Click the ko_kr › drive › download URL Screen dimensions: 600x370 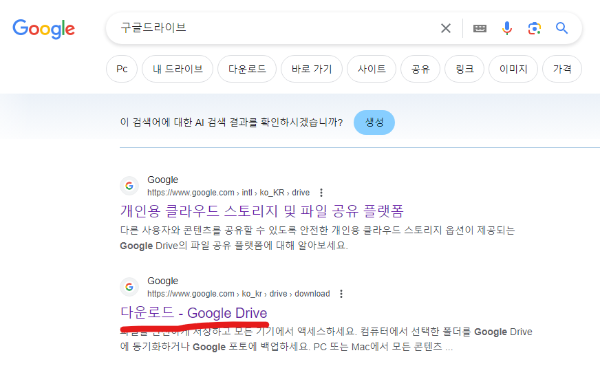tap(239, 294)
